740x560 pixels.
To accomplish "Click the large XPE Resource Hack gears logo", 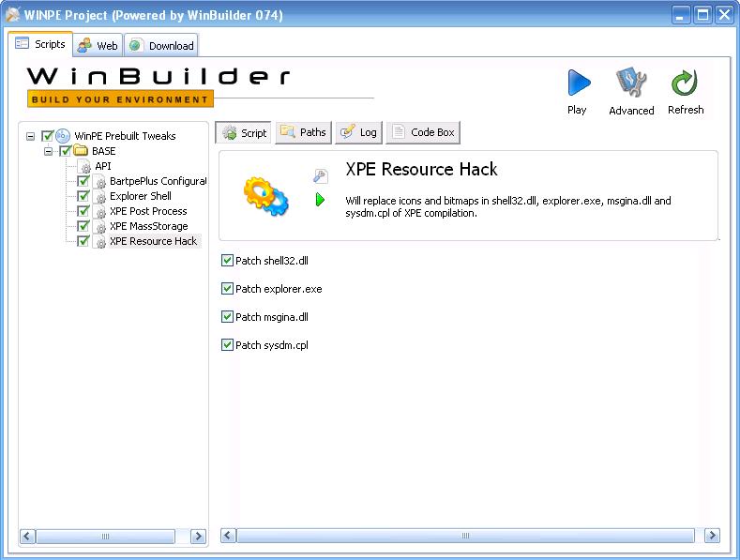I will click(265, 195).
